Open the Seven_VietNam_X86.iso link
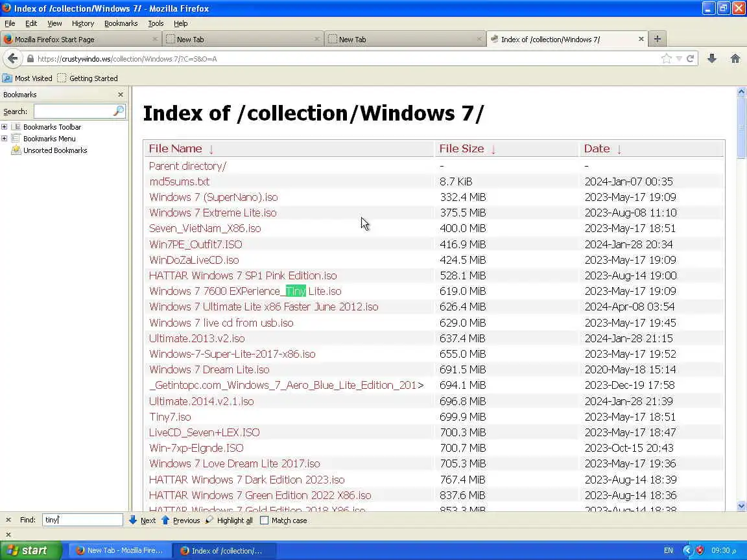 (x=205, y=229)
